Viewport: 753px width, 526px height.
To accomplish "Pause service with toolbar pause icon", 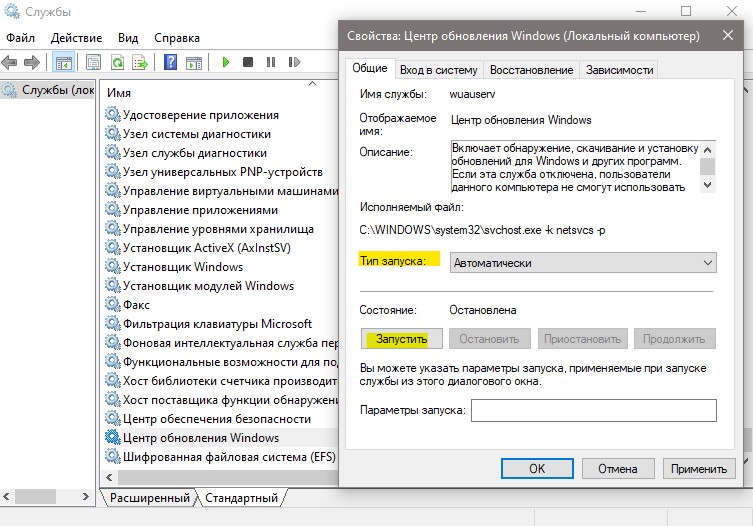I will pyautogui.click(x=271, y=62).
